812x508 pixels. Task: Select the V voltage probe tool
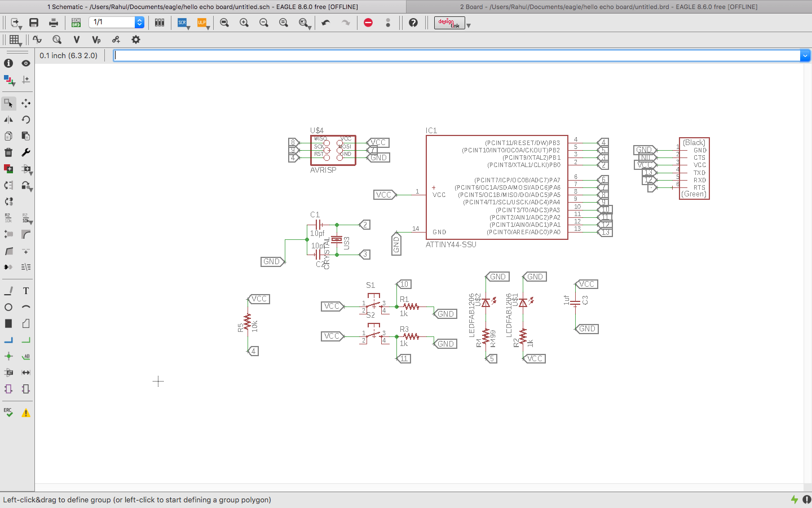pyautogui.click(x=77, y=40)
